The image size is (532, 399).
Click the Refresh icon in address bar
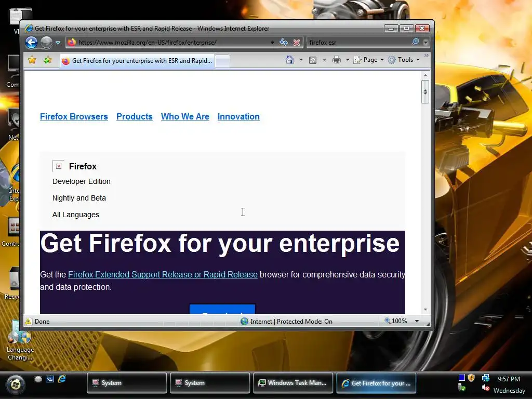(284, 43)
